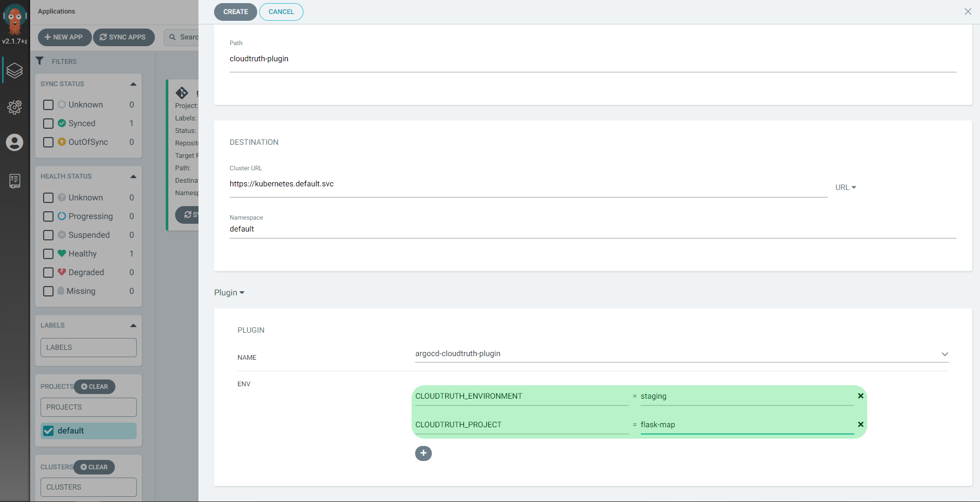Viewport: 980px width, 502px height.
Task: Click the search magnifier icon
Action: pos(173,37)
